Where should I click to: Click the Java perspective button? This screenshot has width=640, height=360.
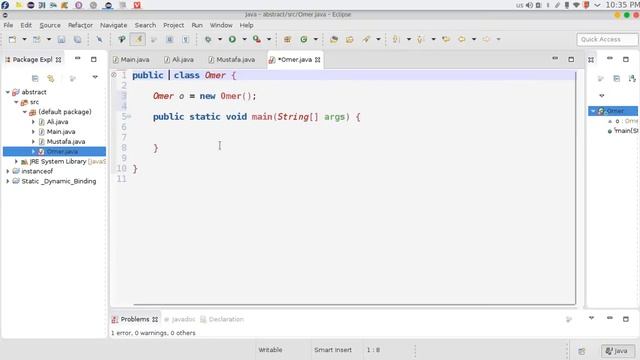click(x=618, y=351)
